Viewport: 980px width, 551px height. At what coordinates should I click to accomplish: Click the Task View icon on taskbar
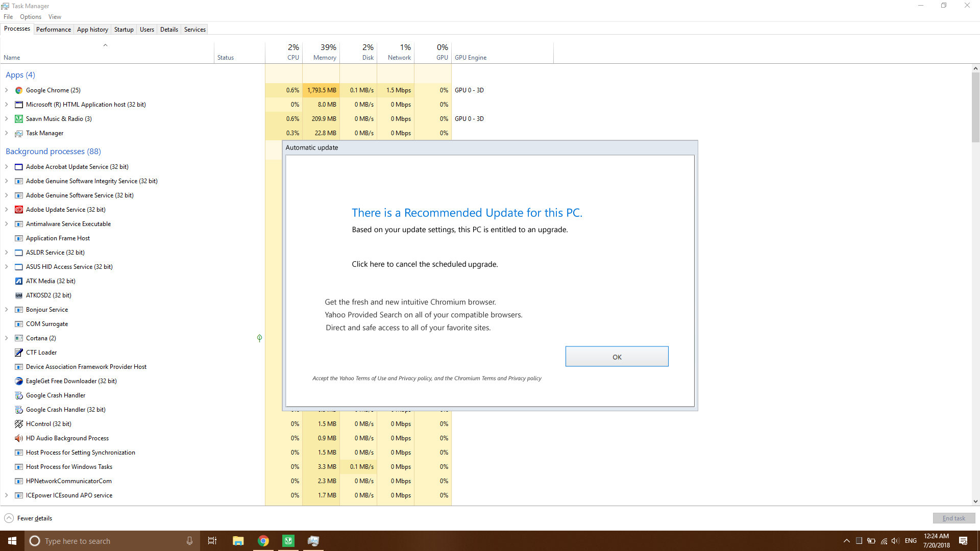point(212,540)
